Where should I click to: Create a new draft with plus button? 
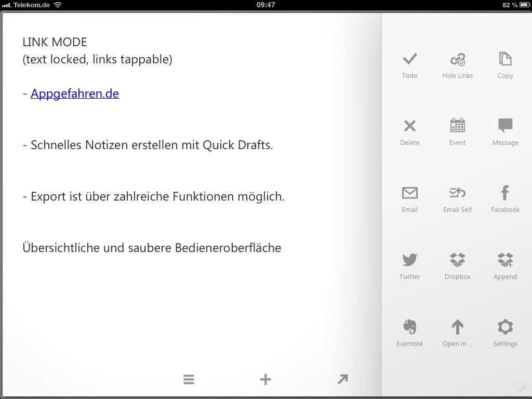click(x=265, y=379)
